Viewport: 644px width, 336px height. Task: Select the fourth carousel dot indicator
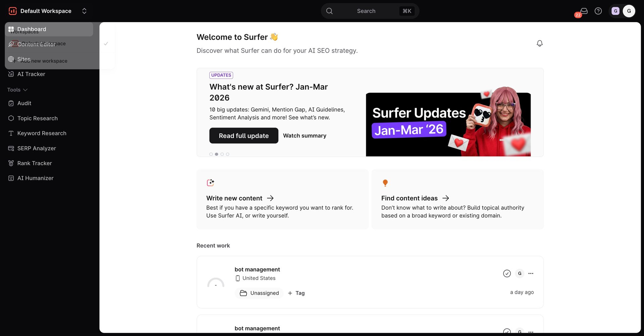tap(228, 154)
